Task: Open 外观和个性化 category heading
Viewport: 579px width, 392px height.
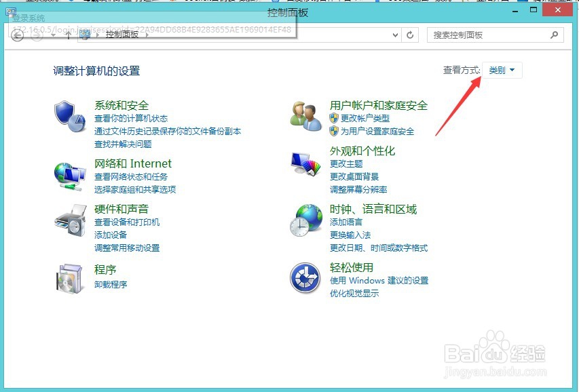Action: click(x=362, y=151)
